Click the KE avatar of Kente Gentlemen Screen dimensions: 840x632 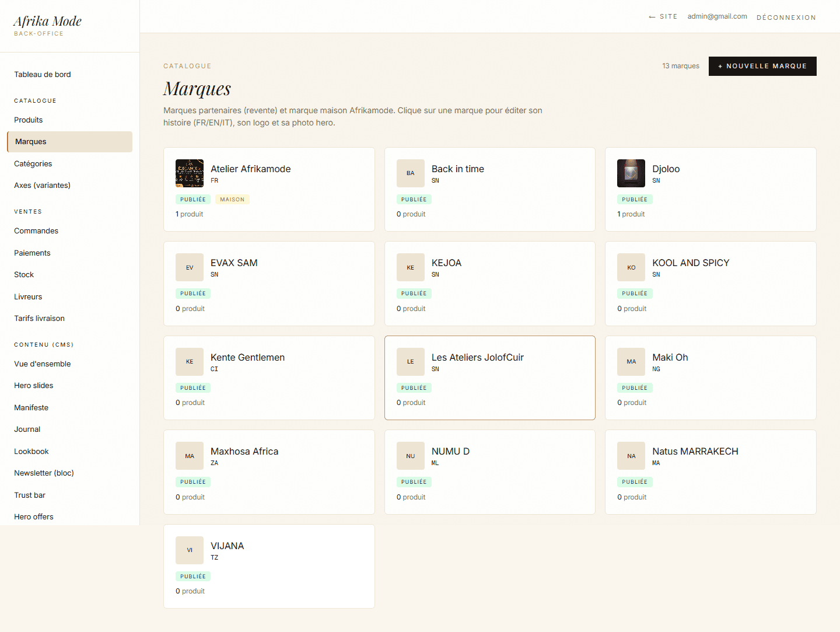pyautogui.click(x=190, y=362)
